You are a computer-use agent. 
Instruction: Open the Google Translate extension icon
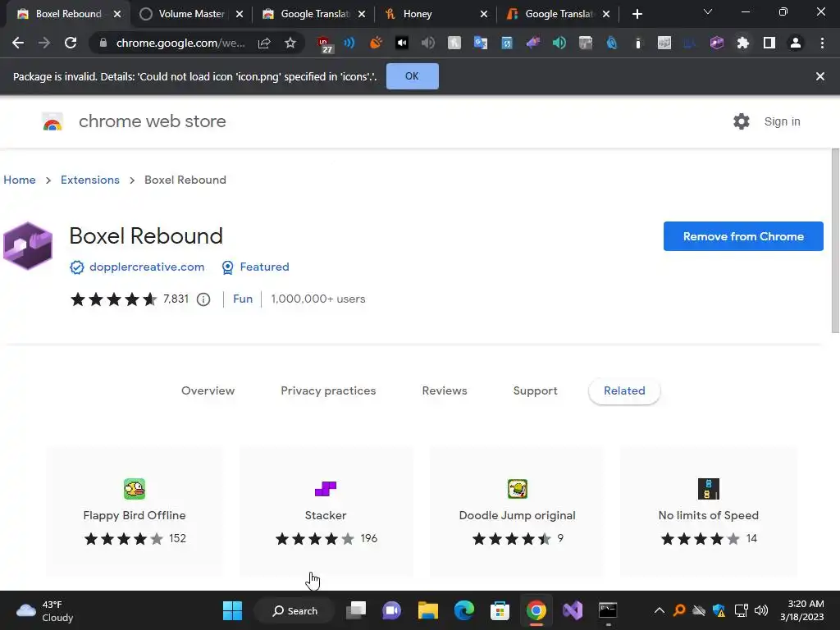(x=481, y=43)
